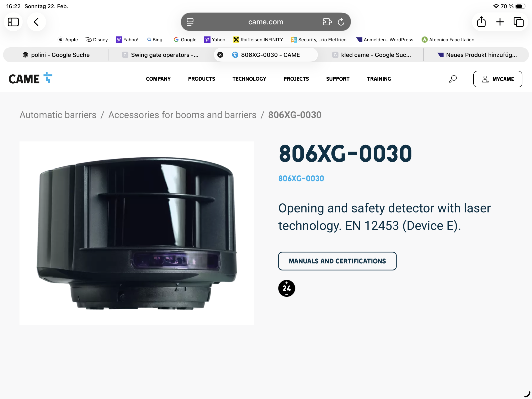Show the tab overview
Image resolution: width=532 pixels, height=399 pixels.
518,22
